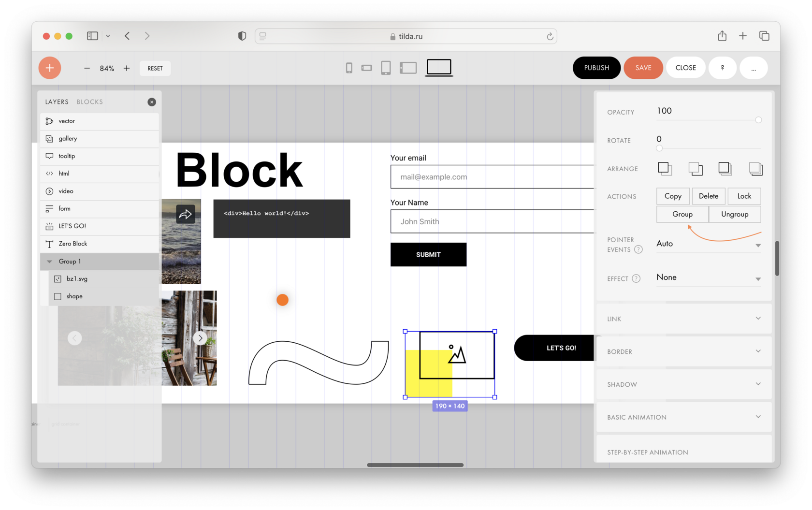This screenshot has width=812, height=510.
Task: Collapse the Group 1 layer
Action: point(50,261)
